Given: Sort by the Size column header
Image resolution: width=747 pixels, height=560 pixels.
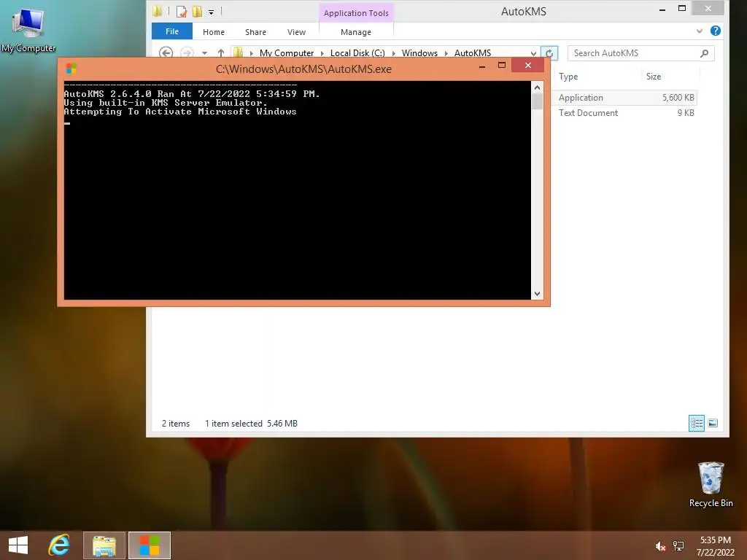Looking at the screenshot, I should pyautogui.click(x=653, y=76).
